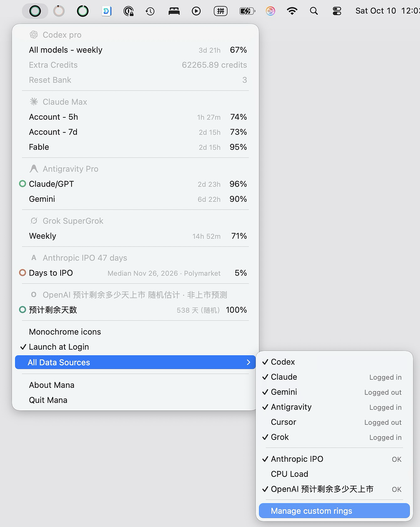Screen dimensions: 420x527
Task: Click the Anthropic IPO 'A' icon
Action: pos(34,258)
